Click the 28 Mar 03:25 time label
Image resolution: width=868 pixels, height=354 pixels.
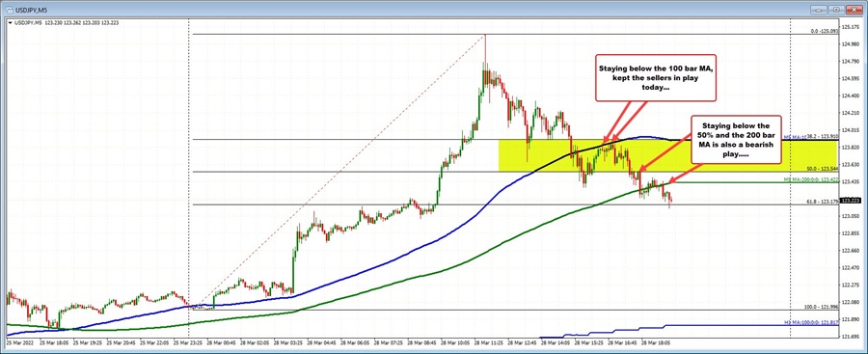coord(287,343)
